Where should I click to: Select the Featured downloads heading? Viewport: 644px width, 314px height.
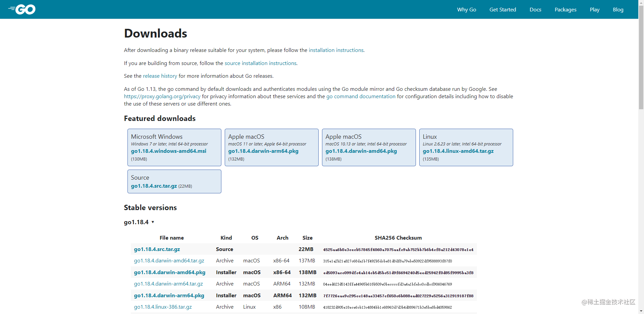point(160,119)
